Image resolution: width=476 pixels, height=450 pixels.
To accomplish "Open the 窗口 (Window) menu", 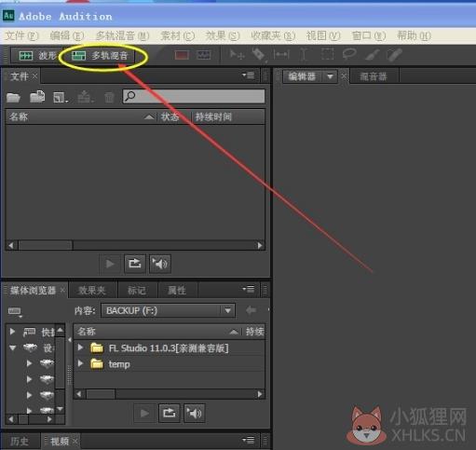I will click(369, 35).
